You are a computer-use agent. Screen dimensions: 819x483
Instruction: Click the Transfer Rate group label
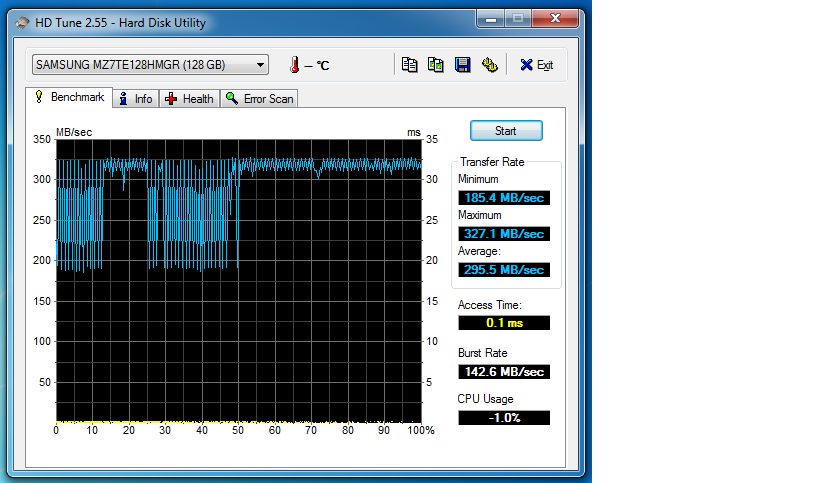[492, 162]
